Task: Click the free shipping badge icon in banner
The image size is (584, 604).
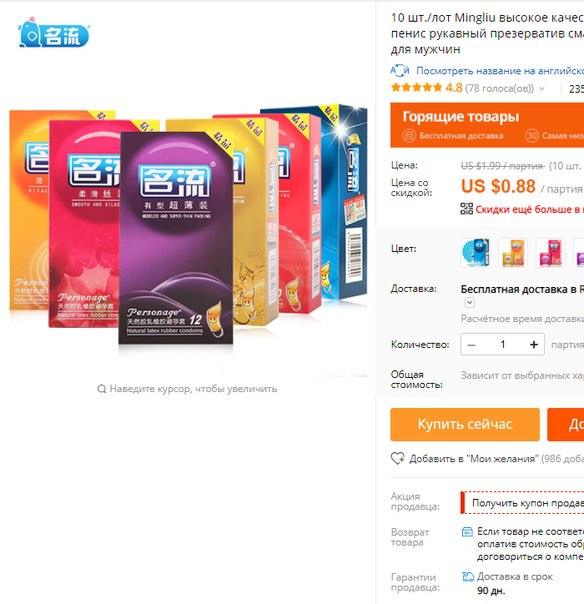Action: (x=409, y=136)
